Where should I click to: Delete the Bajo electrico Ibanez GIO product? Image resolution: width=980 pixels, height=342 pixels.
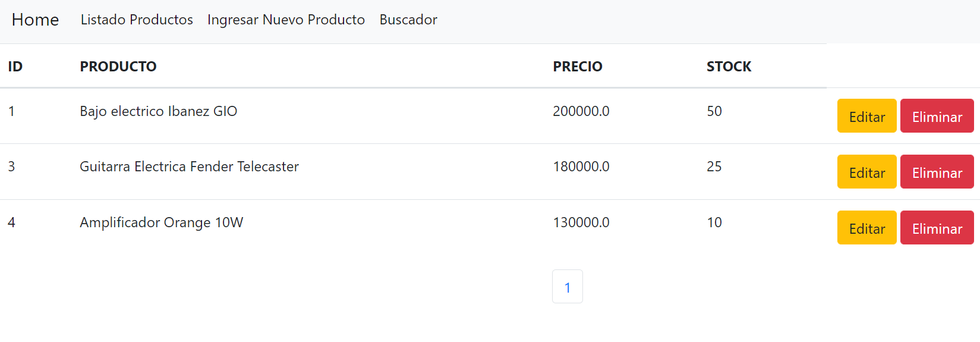(937, 116)
